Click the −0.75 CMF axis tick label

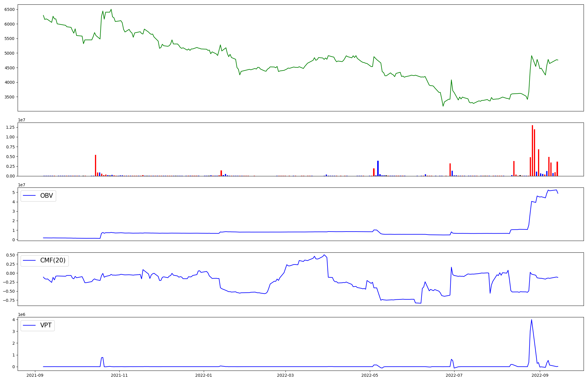point(9,300)
